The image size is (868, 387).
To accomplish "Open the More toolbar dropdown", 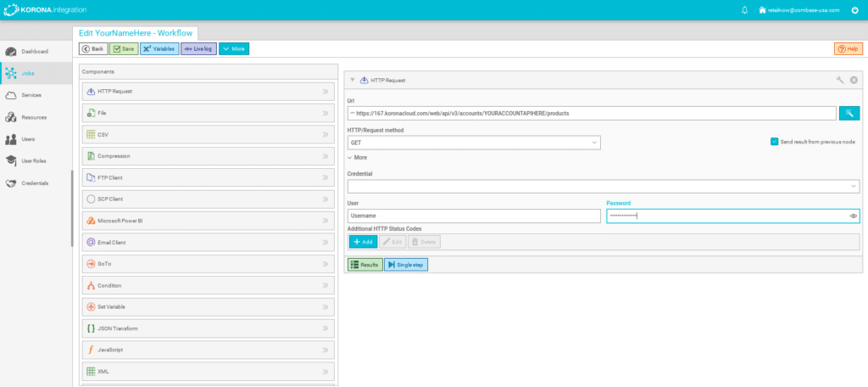I will pyautogui.click(x=234, y=49).
